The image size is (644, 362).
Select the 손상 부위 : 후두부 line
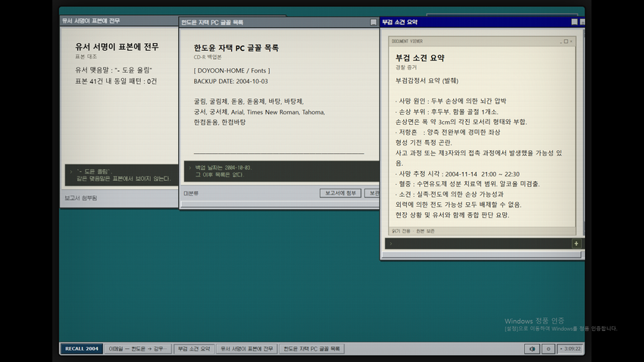[x=446, y=111]
